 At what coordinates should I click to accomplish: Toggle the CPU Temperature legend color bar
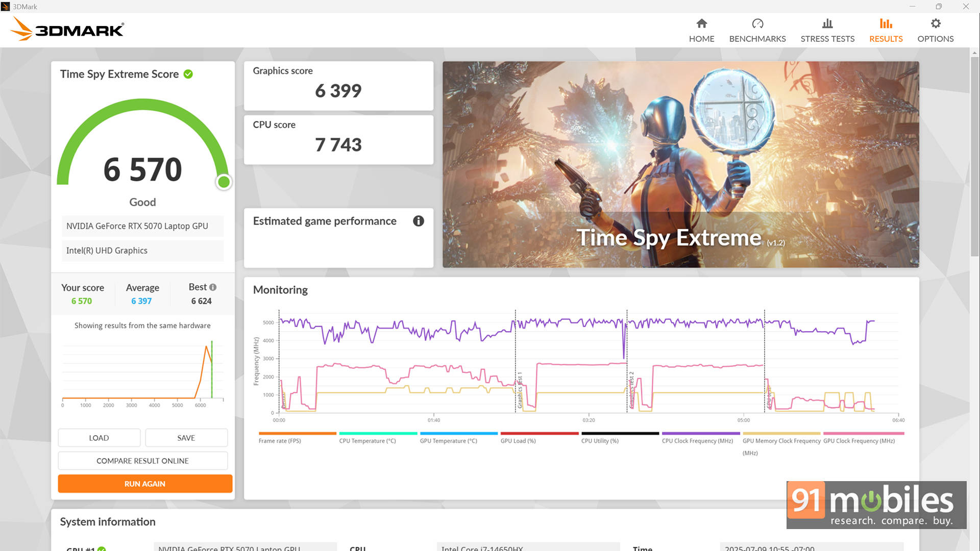(378, 433)
